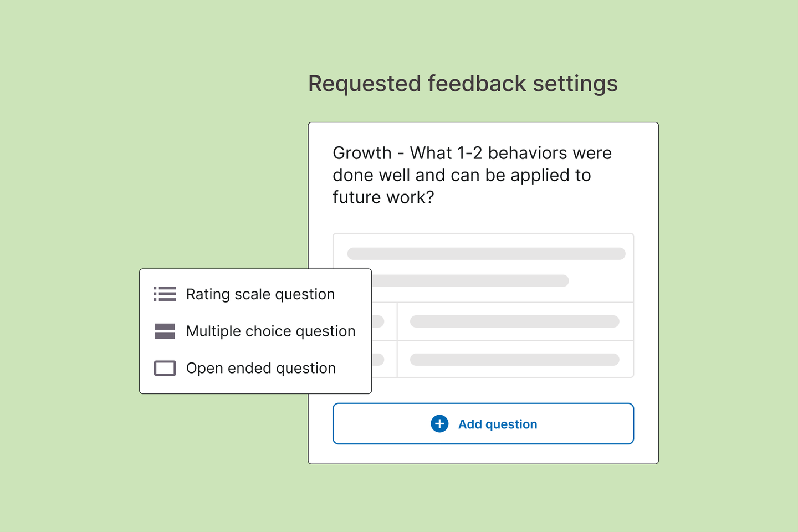The width and height of the screenshot is (798, 532).
Task: Select Rating scale question option
Action: pyautogui.click(x=255, y=294)
